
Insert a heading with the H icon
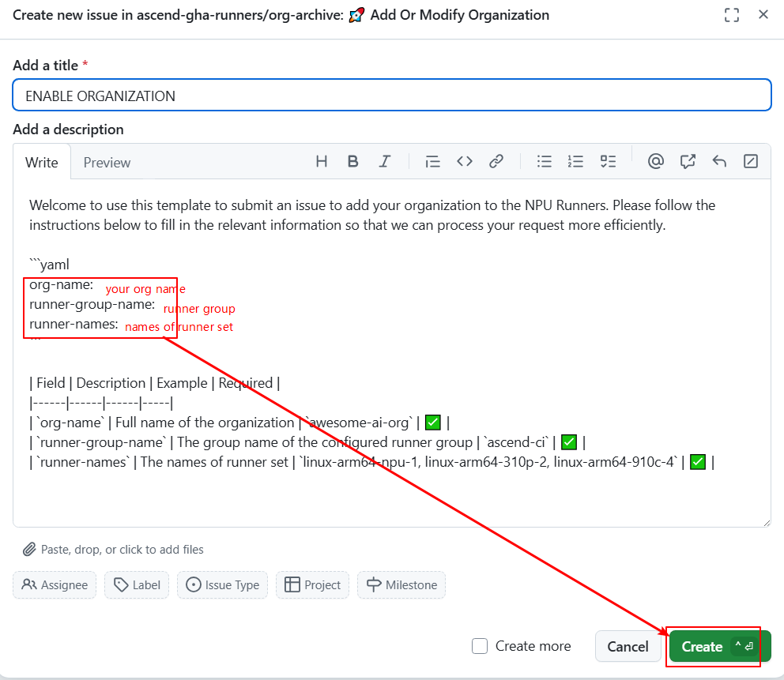322,161
